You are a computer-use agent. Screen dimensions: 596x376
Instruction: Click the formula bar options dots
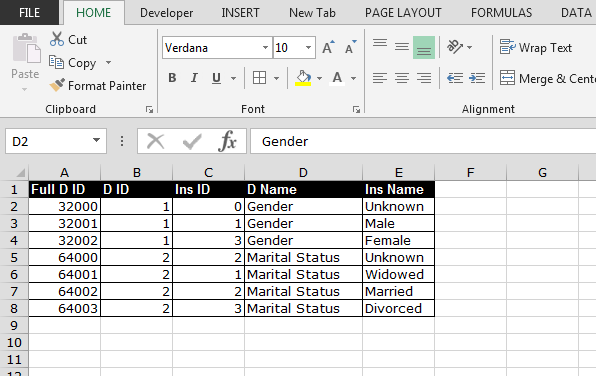click(122, 141)
